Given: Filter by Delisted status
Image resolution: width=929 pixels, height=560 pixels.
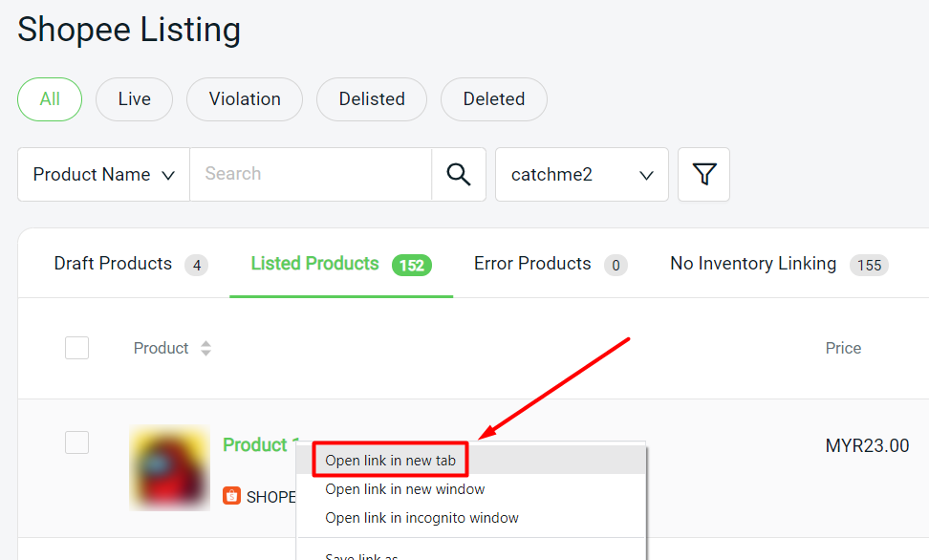Looking at the screenshot, I should click(x=372, y=99).
